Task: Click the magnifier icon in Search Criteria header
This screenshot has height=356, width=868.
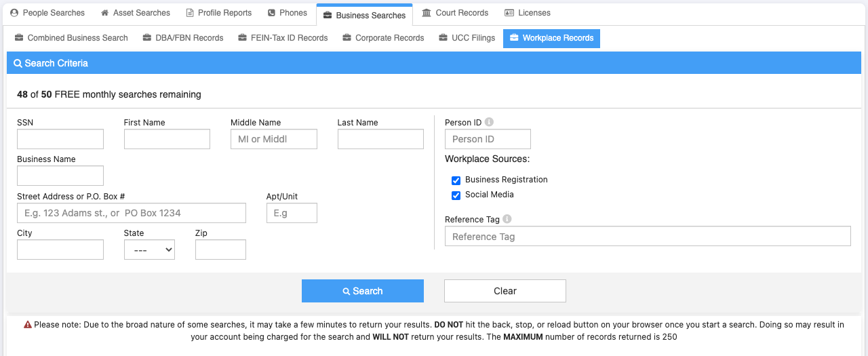Action: (x=18, y=63)
